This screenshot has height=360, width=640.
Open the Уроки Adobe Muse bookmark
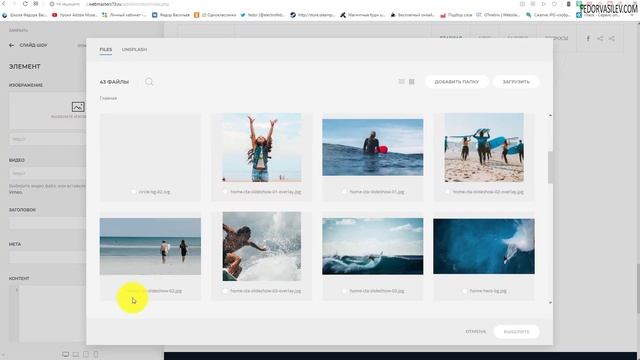[75, 15]
